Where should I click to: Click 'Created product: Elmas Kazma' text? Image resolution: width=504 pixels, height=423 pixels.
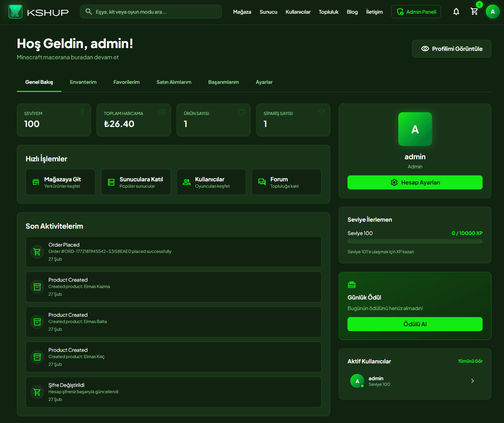79,287
